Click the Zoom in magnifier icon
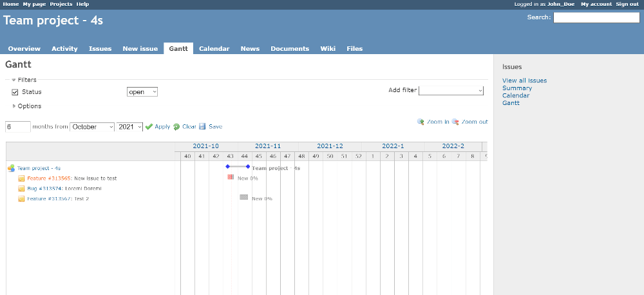 tap(421, 122)
